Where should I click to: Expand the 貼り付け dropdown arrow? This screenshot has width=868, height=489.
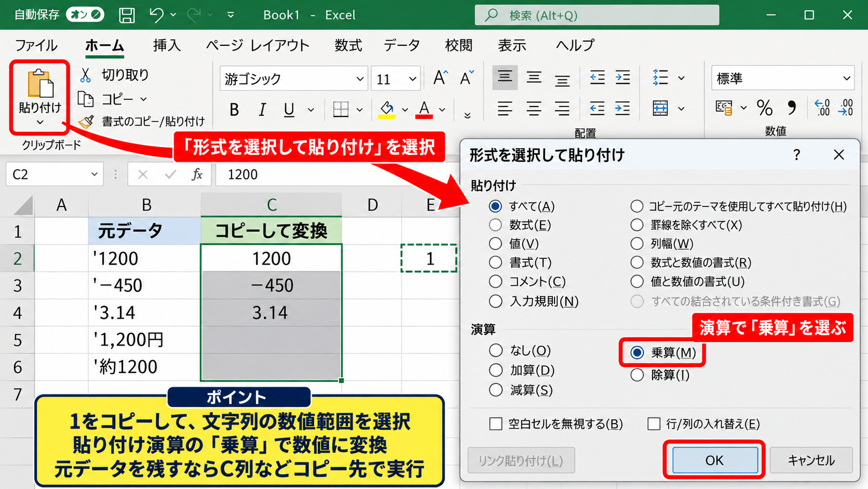(40, 123)
